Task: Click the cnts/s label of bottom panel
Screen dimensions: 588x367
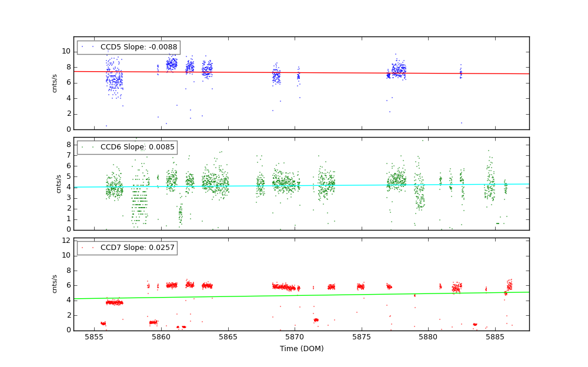Action: 55,284
